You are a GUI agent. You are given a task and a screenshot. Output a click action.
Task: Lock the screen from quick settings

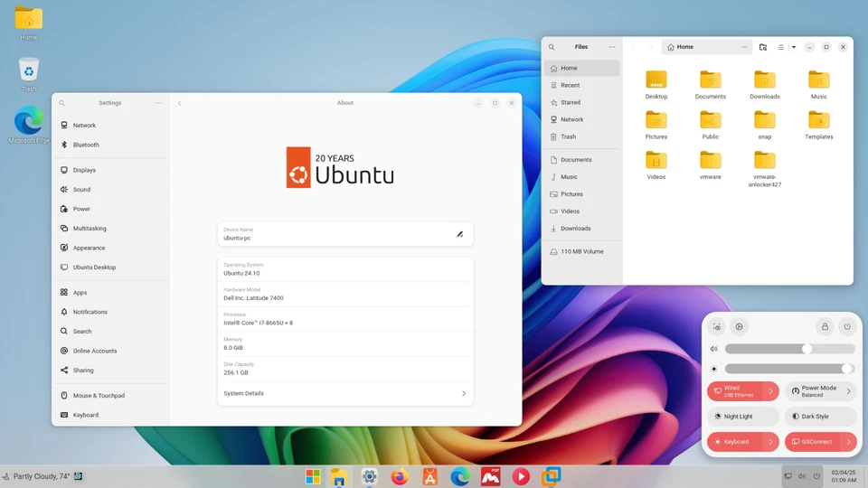(825, 327)
